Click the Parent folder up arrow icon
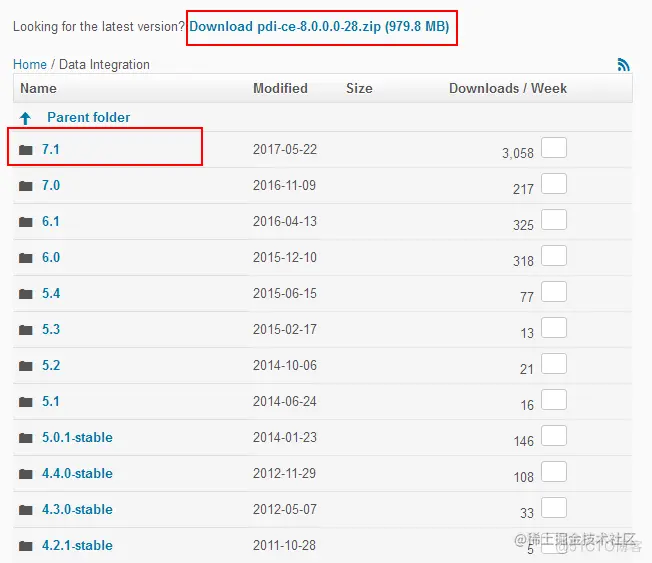The image size is (652, 563). pos(25,118)
